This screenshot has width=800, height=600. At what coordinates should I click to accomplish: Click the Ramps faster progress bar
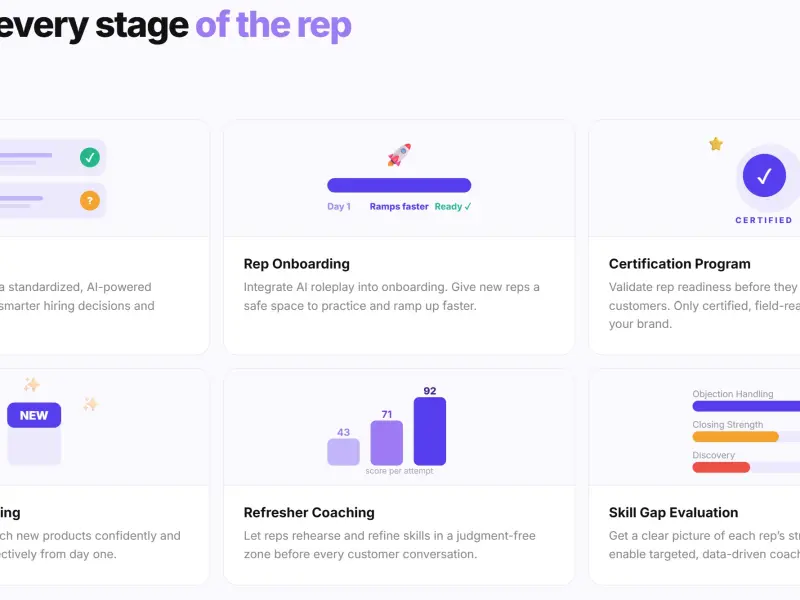399,185
